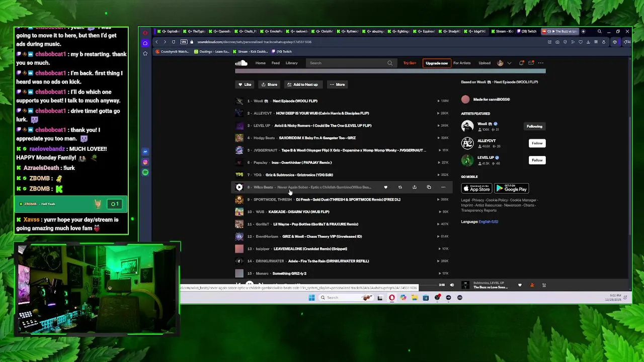Viewport: 644px width, 362px height.
Task: Click the Download on the App Store badge
Action: click(476, 189)
